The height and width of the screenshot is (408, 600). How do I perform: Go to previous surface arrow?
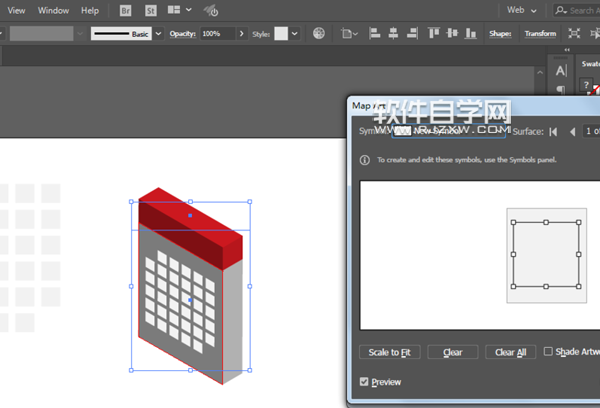click(x=573, y=131)
